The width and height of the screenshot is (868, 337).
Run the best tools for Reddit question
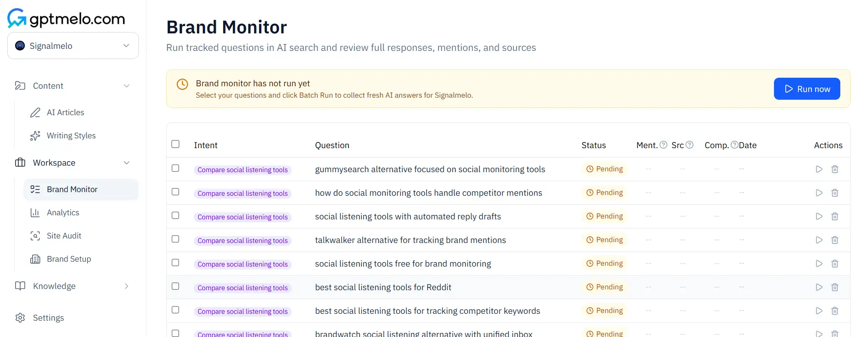(x=819, y=287)
